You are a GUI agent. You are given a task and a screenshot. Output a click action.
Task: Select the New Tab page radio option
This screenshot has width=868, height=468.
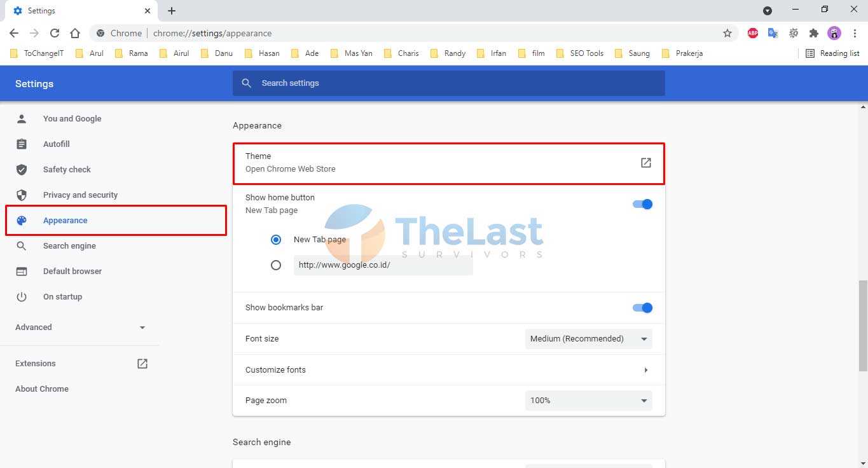tap(276, 240)
